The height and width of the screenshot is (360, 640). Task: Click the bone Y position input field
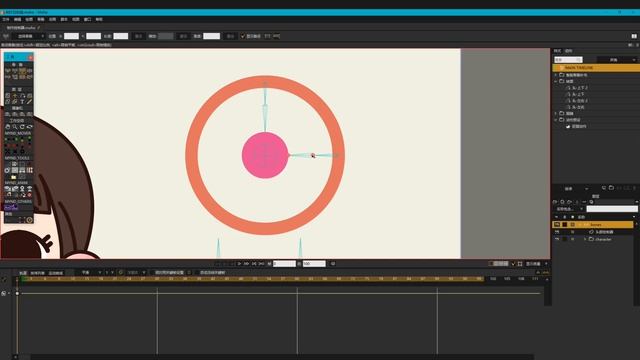(x=93, y=36)
